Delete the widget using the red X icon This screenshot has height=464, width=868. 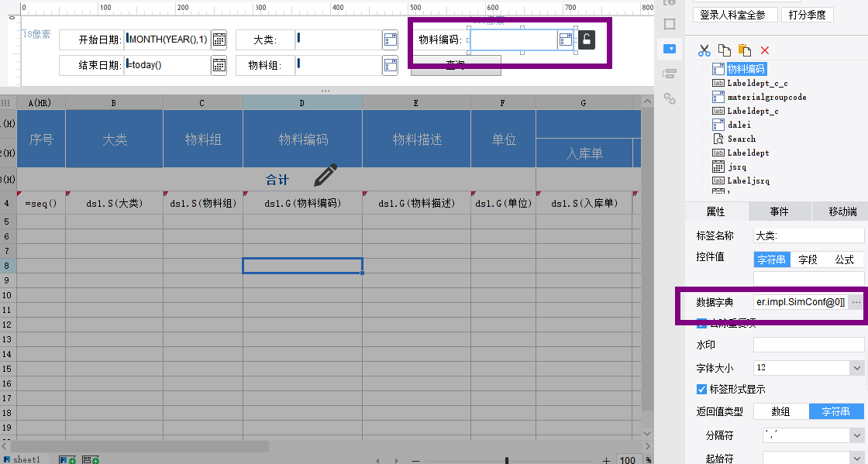765,50
